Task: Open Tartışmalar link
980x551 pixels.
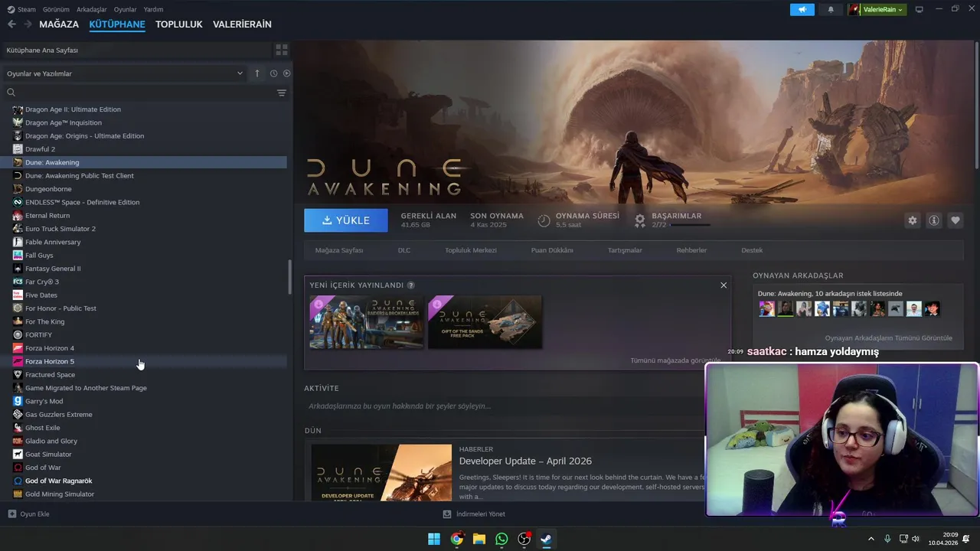Action: coord(625,250)
